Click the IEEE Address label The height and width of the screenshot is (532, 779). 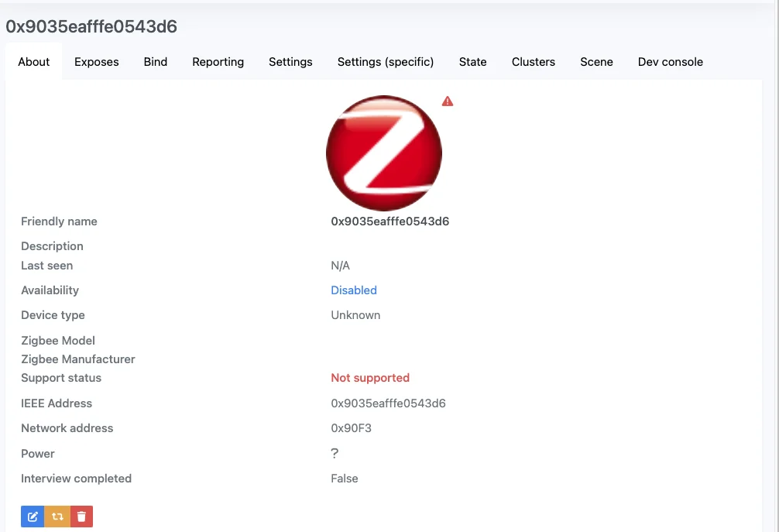[x=56, y=403]
